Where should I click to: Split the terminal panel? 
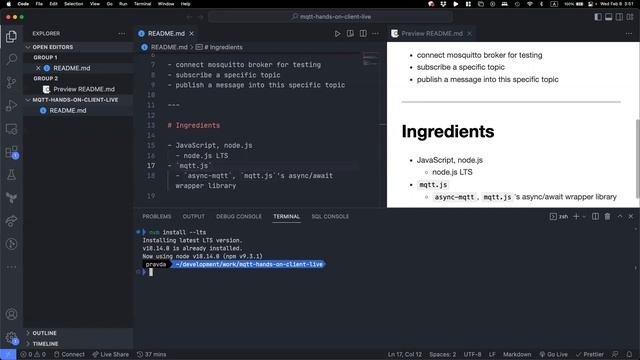tap(596, 216)
